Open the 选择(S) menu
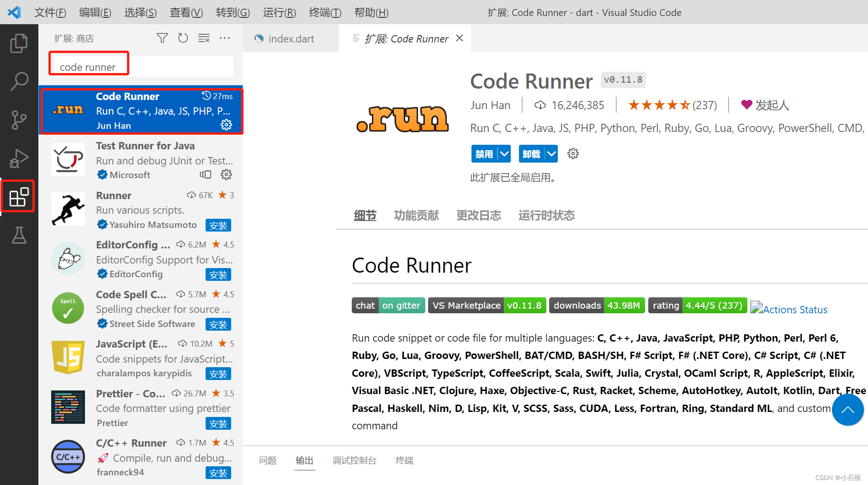Viewport: 868px width, 485px height. pyautogui.click(x=141, y=12)
